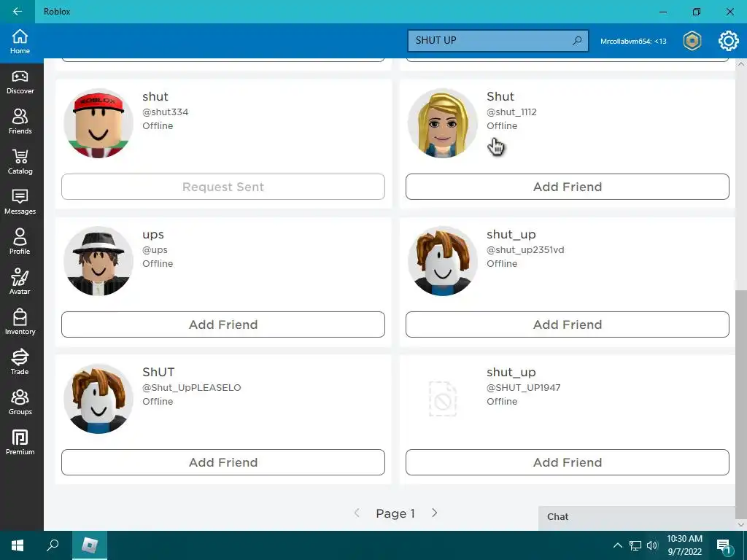Add @shut_up2351vd as a friend
Viewport: 747px width, 560px height.
coord(568,324)
